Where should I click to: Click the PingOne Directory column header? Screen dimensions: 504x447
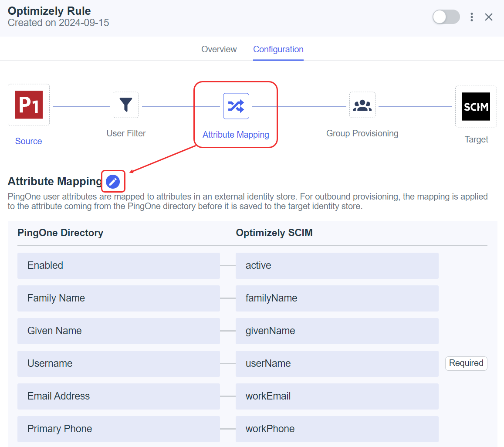(x=61, y=233)
